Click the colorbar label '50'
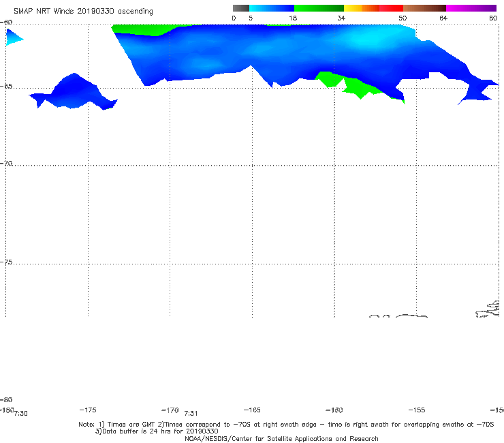This screenshot has width=504, height=443. click(x=403, y=18)
